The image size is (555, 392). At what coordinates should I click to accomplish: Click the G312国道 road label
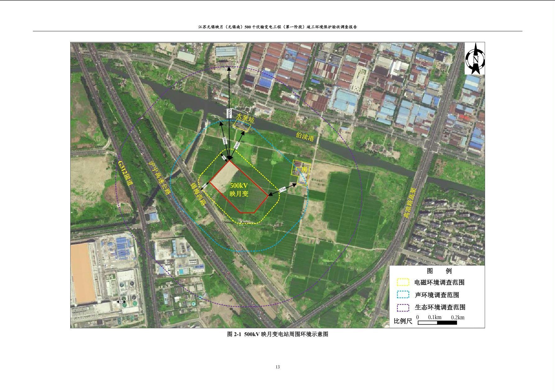click(125, 173)
